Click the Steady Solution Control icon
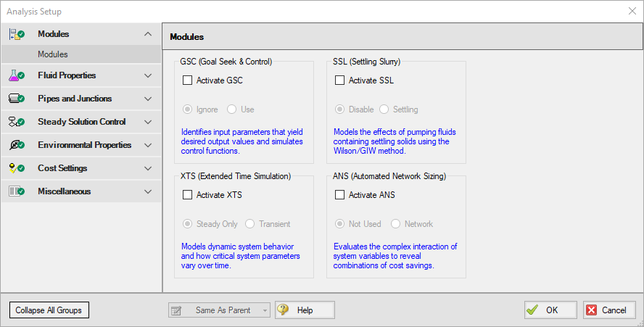 (x=16, y=122)
